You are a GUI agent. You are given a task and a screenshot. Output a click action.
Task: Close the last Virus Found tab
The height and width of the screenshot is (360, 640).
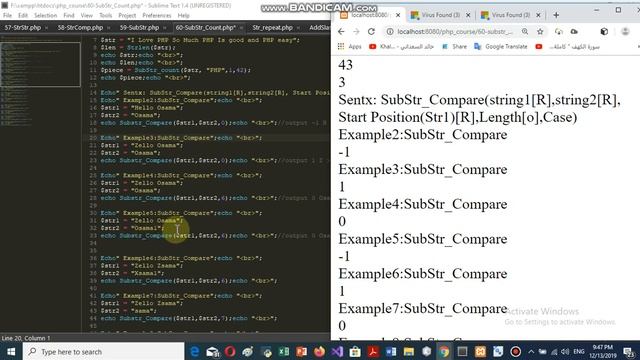[538, 15]
